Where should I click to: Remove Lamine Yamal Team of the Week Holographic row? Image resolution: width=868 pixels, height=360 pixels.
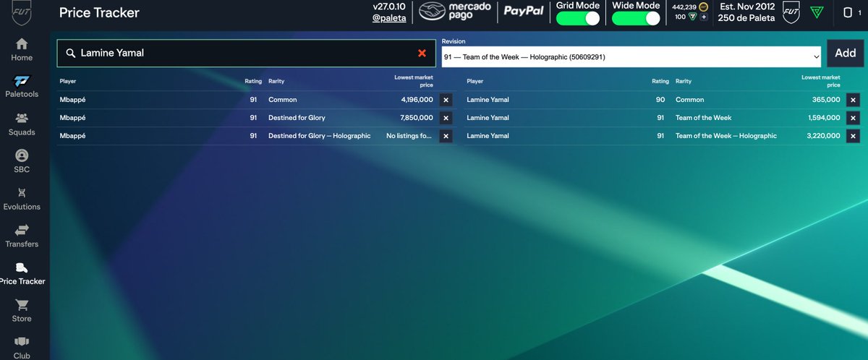[x=853, y=136]
